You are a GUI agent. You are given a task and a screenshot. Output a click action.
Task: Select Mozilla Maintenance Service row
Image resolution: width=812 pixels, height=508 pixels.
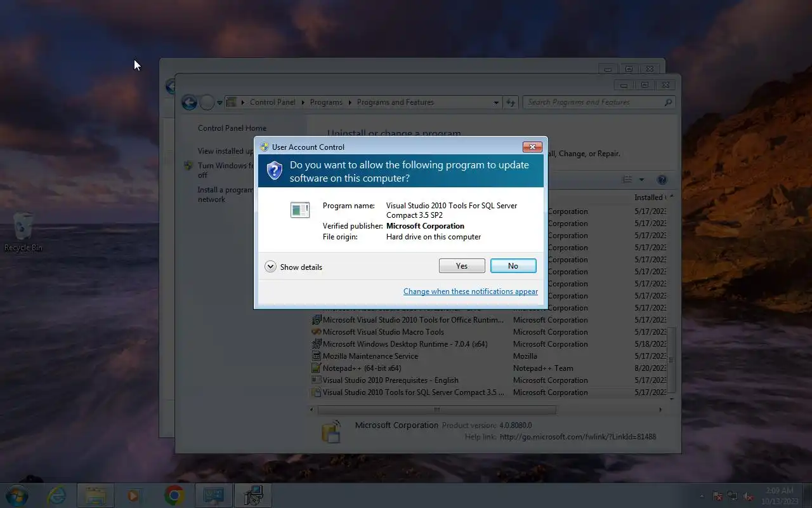(488, 356)
